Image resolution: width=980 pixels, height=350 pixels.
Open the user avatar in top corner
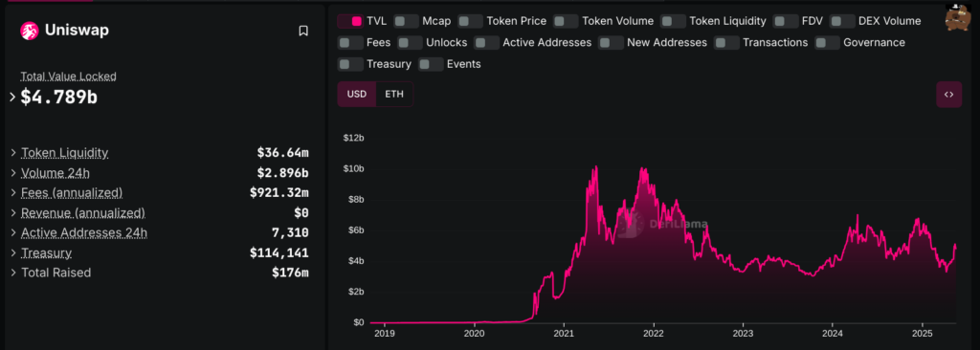[956, 17]
